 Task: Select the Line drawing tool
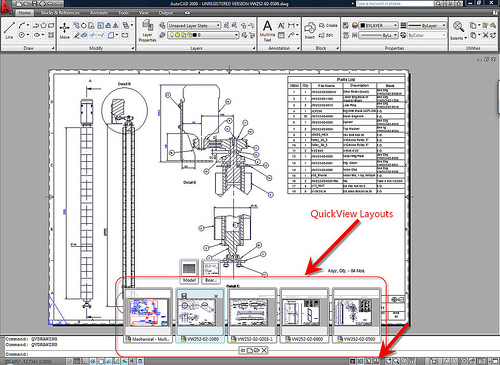click(9, 30)
